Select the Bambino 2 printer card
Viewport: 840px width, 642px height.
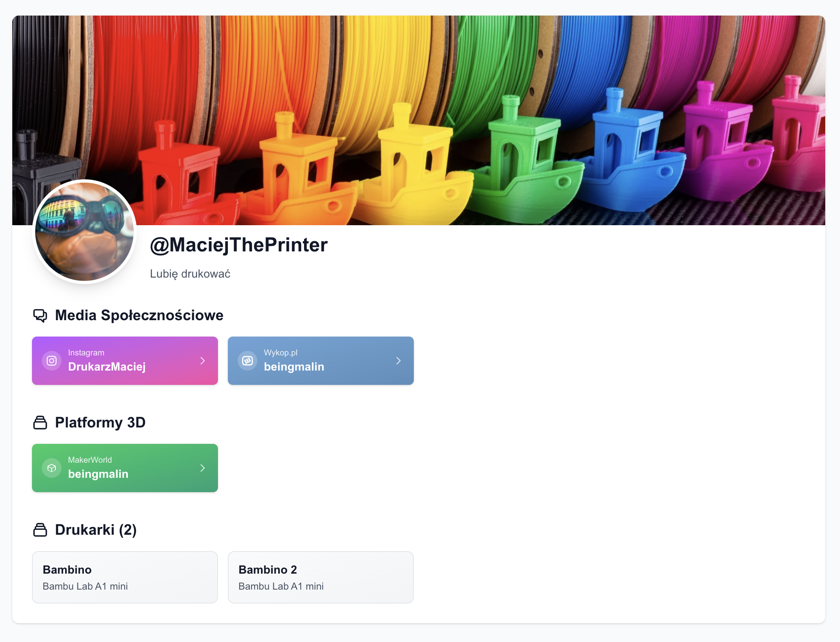click(x=321, y=577)
